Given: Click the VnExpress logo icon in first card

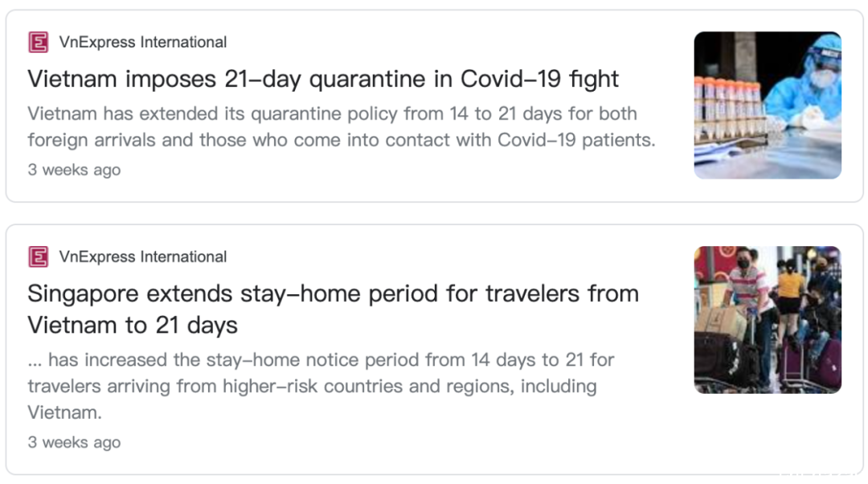Looking at the screenshot, I should [x=39, y=42].
